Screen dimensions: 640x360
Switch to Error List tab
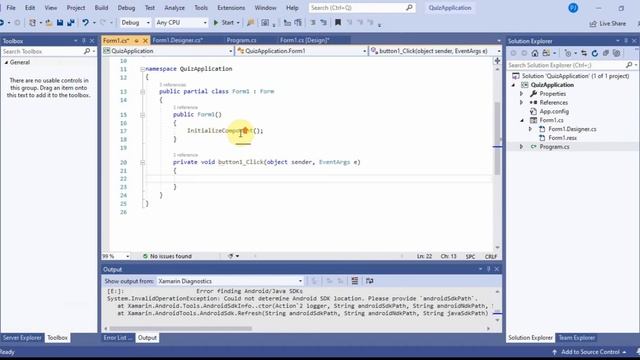point(118,338)
